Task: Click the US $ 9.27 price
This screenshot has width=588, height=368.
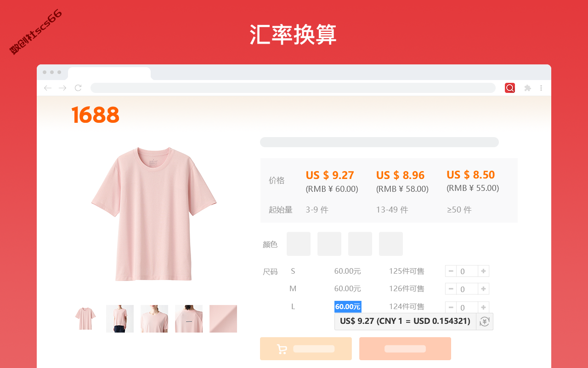Action: pyautogui.click(x=330, y=175)
